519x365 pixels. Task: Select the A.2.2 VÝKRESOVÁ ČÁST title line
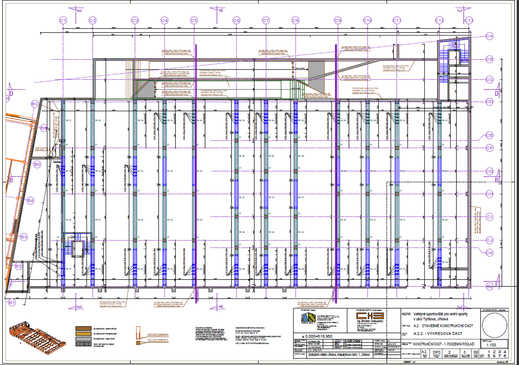pyautogui.click(x=437, y=333)
